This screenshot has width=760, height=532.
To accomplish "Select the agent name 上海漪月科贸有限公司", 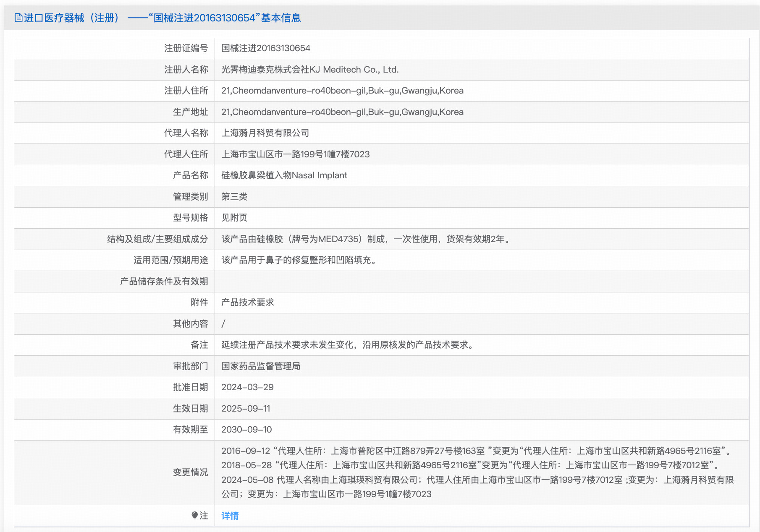I will click(265, 133).
